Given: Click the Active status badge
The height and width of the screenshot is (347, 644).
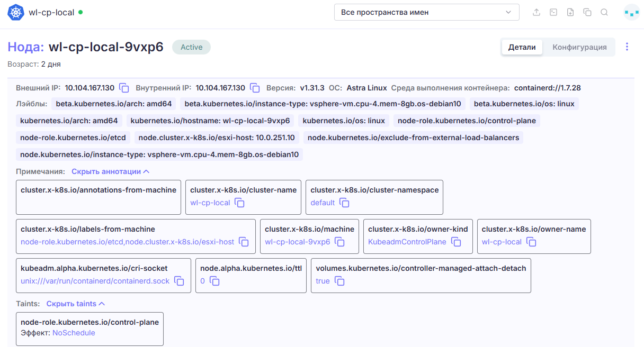Looking at the screenshot, I should coord(191,47).
